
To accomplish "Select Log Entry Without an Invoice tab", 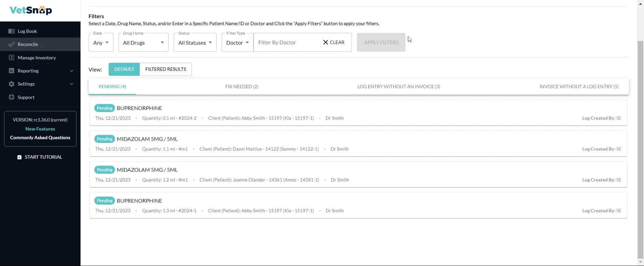I will point(398,87).
